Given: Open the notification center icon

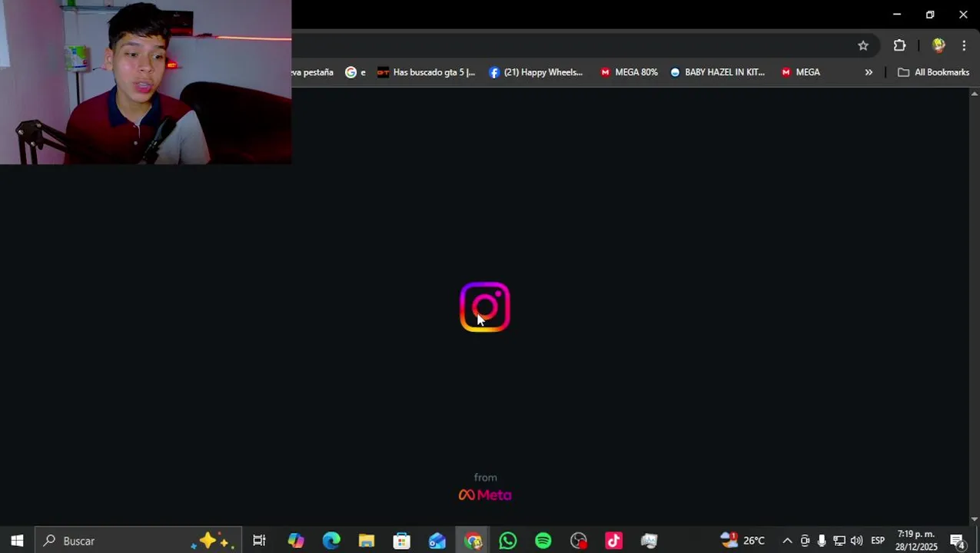Looking at the screenshot, I should point(958,541).
